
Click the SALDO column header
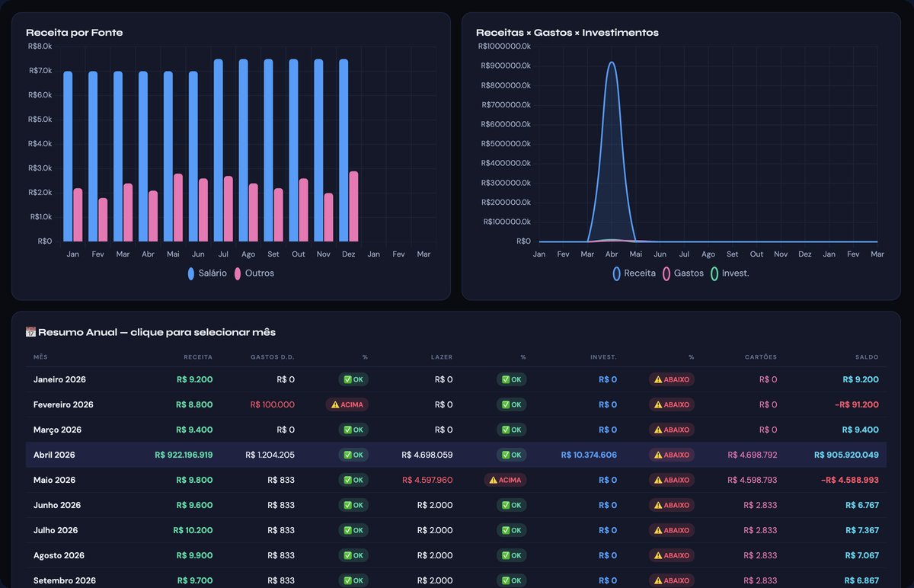coord(867,356)
